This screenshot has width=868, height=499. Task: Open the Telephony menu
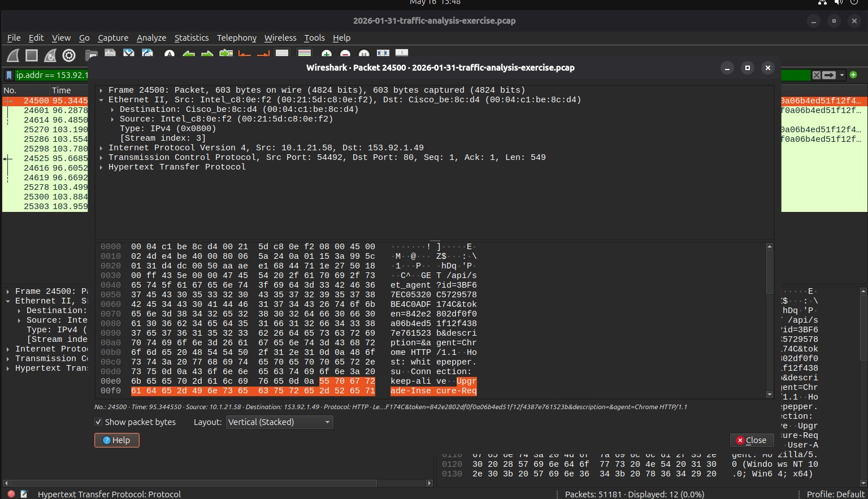237,38
